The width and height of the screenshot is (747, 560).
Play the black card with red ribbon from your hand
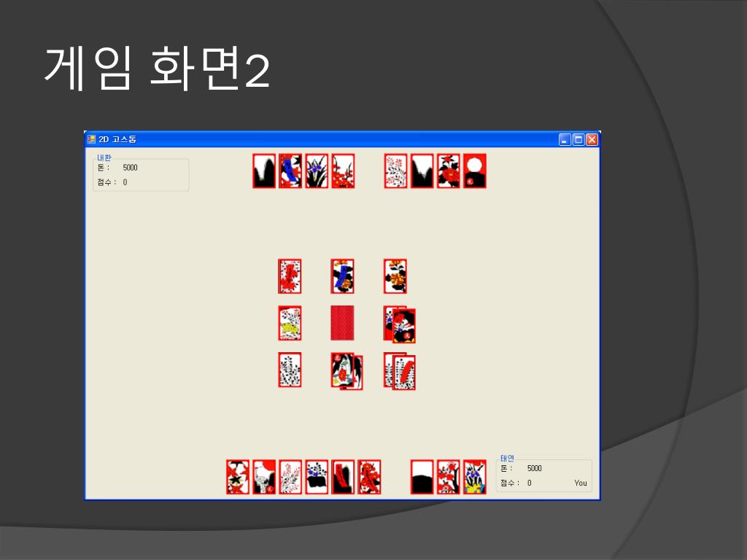coord(343,477)
